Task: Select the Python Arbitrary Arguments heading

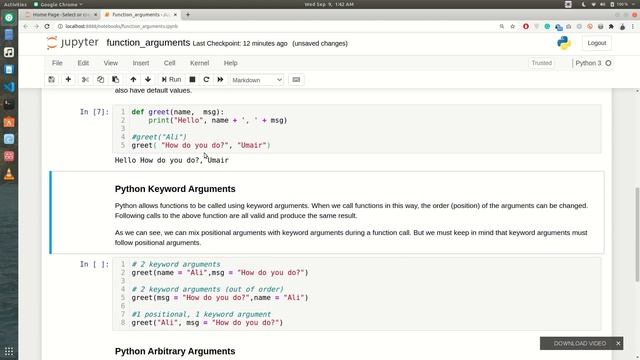Action: click(x=175, y=351)
